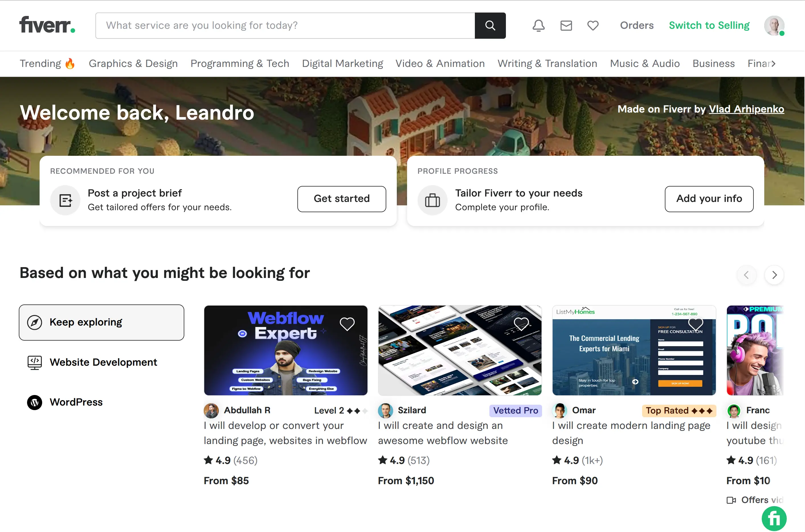Click the briefcase profile progress icon
Screen dimensions: 805x532
(432, 200)
